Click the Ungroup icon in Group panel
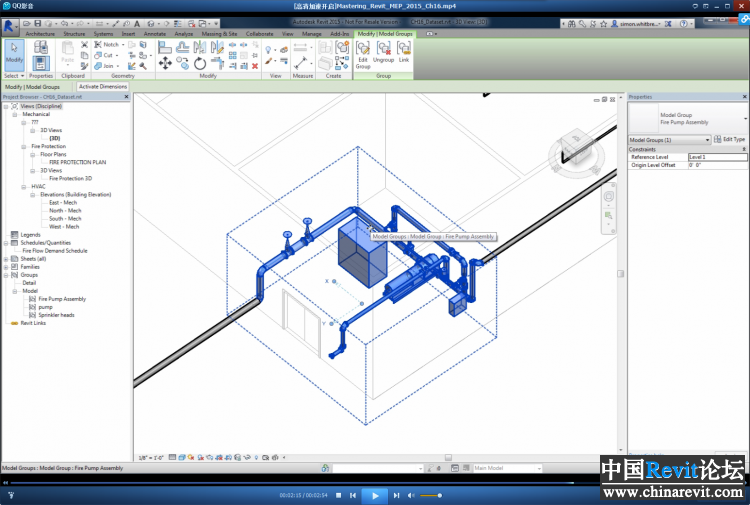750x505 pixels. click(383, 52)
